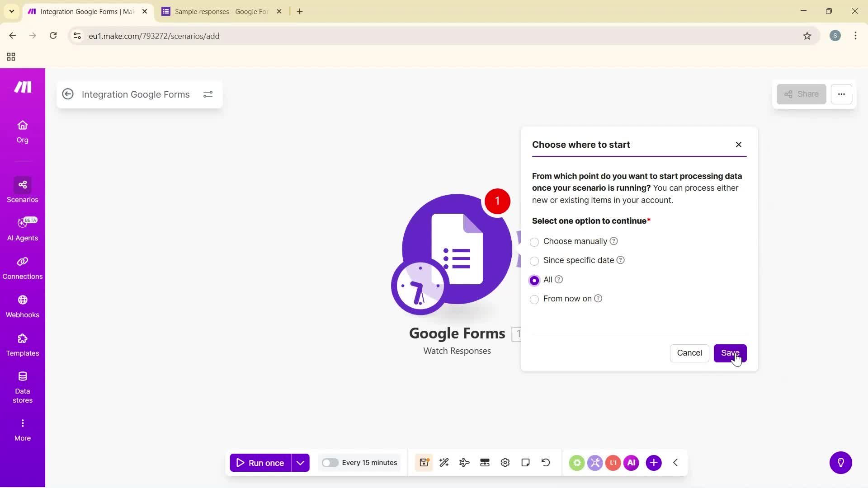This screenshot has width=868, height=488.
Task: Open the Run once dropdown arrow
Action: pos(300,462)
